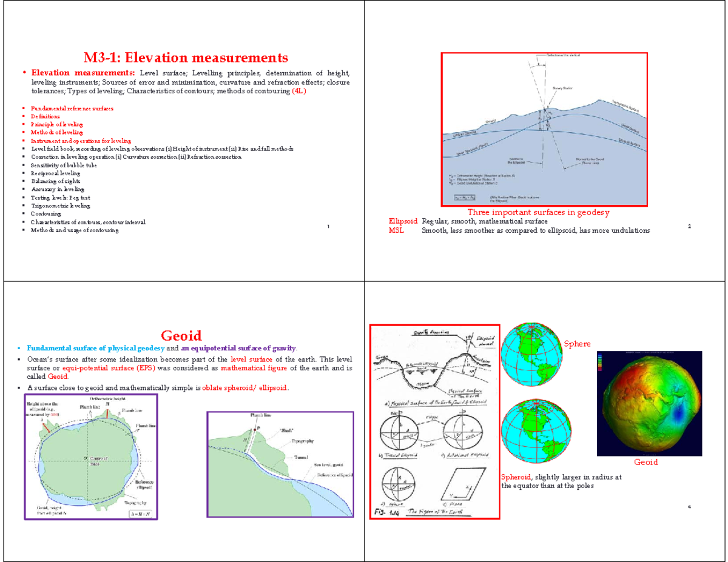The height and width of the screenshot is (562, 728).
Task: Click the red "Sphere" caption
Action: coord(576,344)
